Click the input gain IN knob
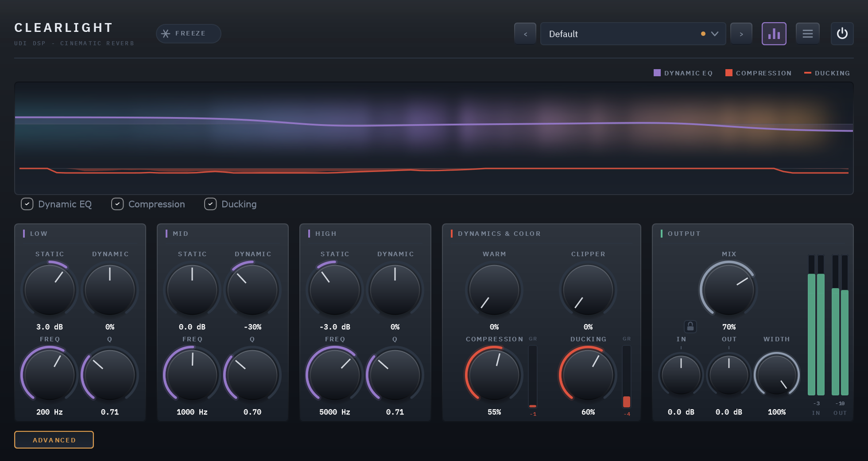 tap(681, 375)
